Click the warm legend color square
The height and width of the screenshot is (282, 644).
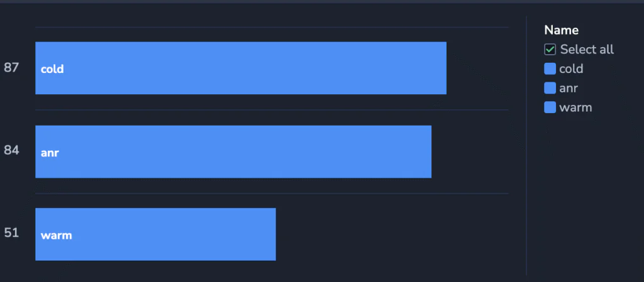pos(550,107)
